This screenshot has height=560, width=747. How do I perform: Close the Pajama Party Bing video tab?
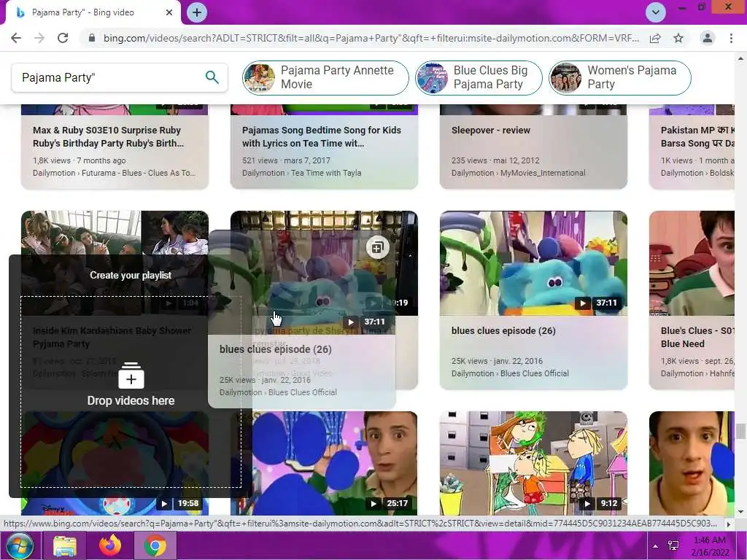point(169,12)
